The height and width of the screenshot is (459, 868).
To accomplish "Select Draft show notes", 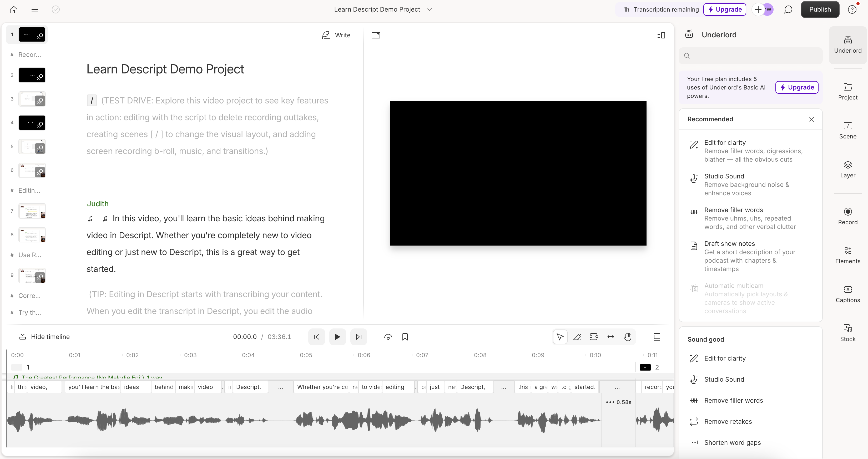I will point(750,256).
